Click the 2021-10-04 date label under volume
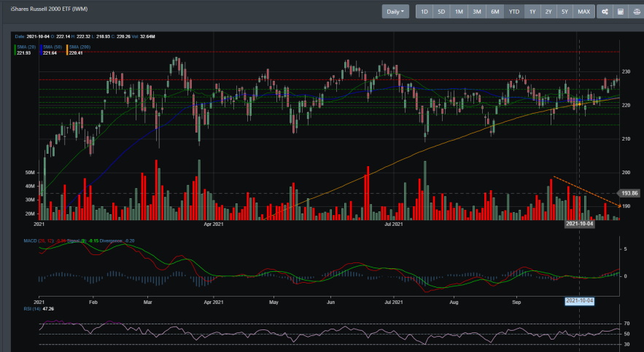Viewport: 644px width, 352px height. [580, 224]
